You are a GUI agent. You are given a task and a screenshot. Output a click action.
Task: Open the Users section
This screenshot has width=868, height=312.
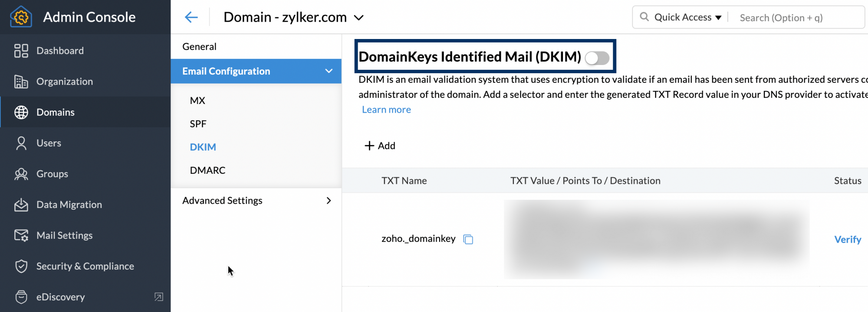(49, 143)
